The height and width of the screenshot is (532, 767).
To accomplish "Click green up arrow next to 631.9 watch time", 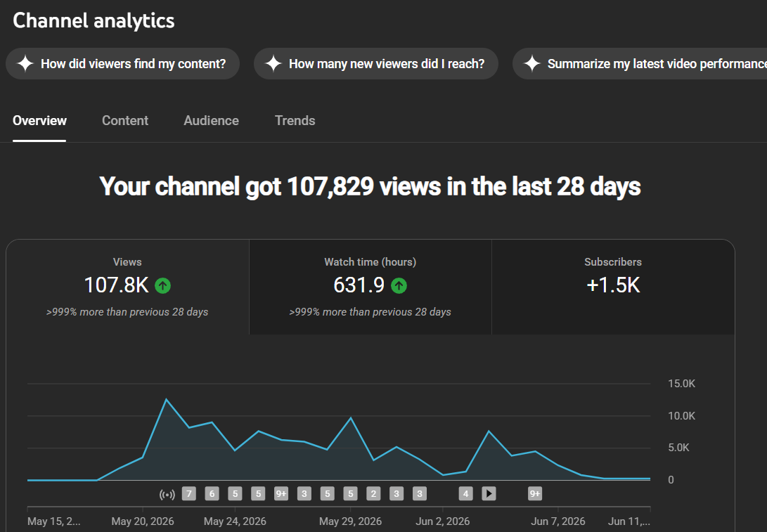I will click(399, 285).
